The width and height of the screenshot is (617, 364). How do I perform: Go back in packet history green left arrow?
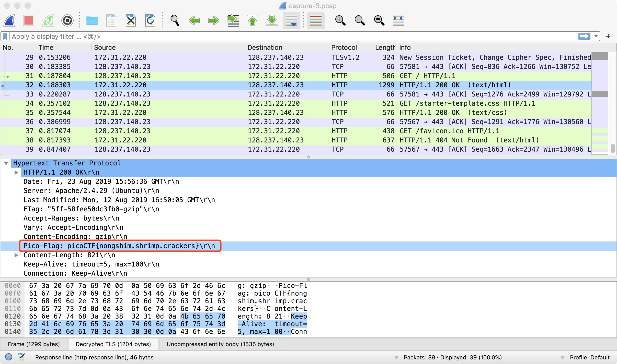coord(194,20)
